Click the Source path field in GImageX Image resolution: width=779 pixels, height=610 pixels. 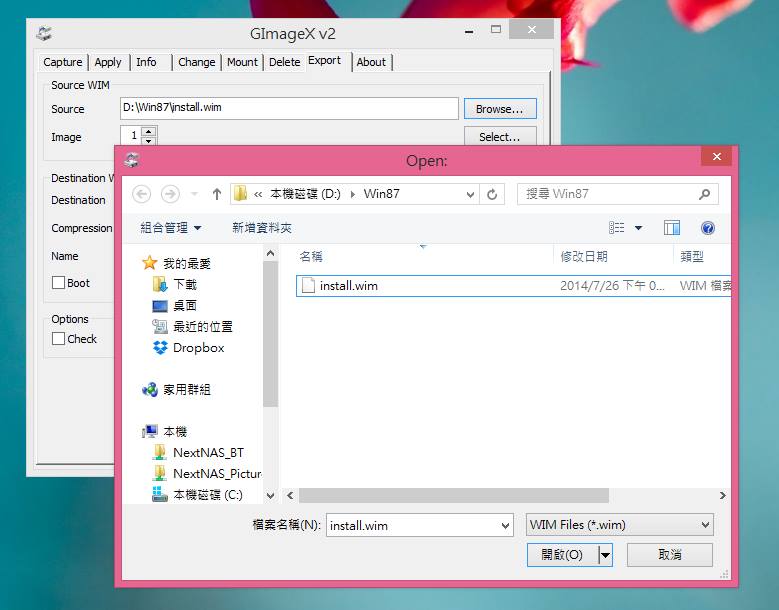pyautogui.click(x=289, y=108)
